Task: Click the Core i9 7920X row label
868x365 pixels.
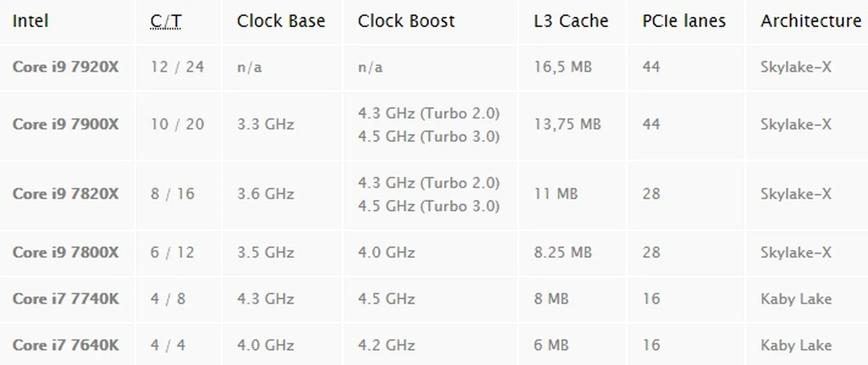Action: tap(66, 67)
